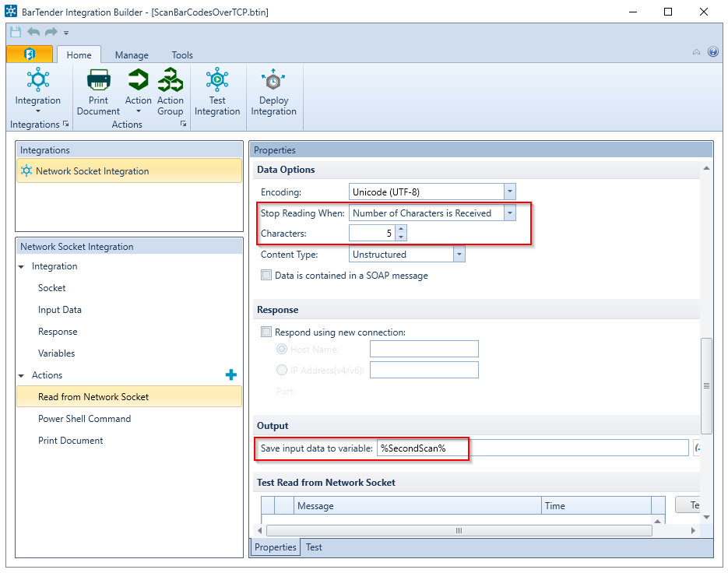Click the Save input data to variable field
The height and width of the screenshot is (573, 728).
(x=533, y=448)
